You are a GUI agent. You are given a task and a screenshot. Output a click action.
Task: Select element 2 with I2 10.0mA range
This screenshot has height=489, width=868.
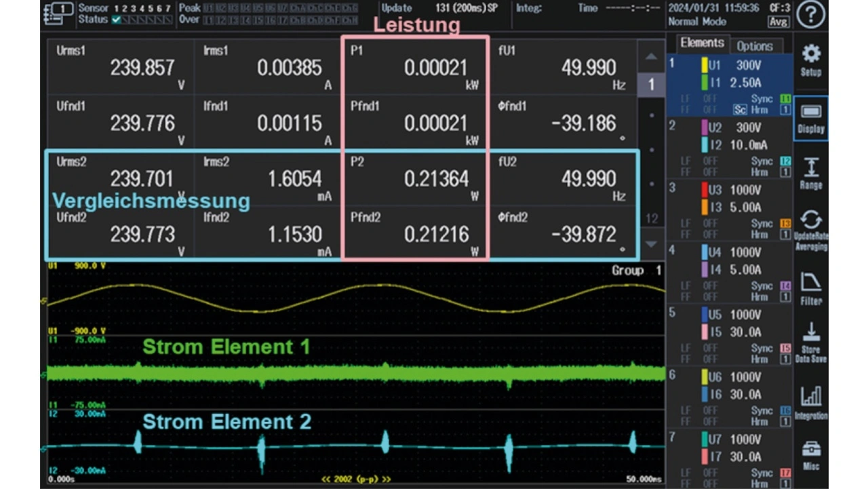tap(745, 145)
